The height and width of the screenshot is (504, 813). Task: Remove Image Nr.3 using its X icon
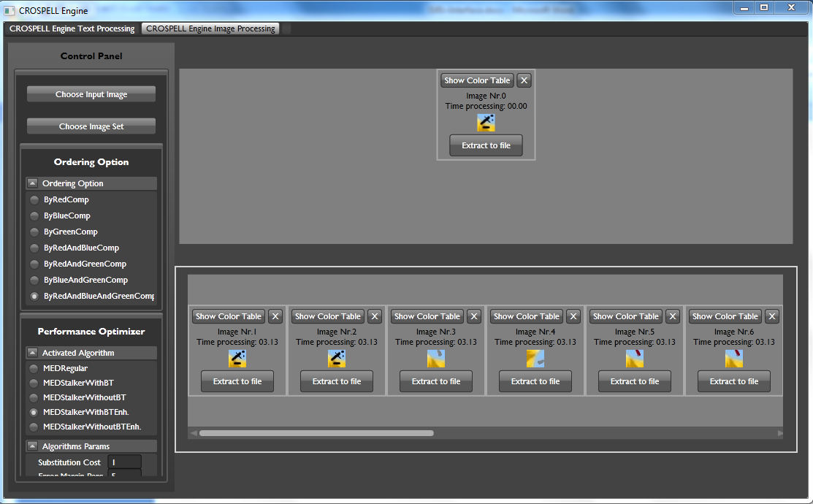pyautogui.click(x=474, y=316)
